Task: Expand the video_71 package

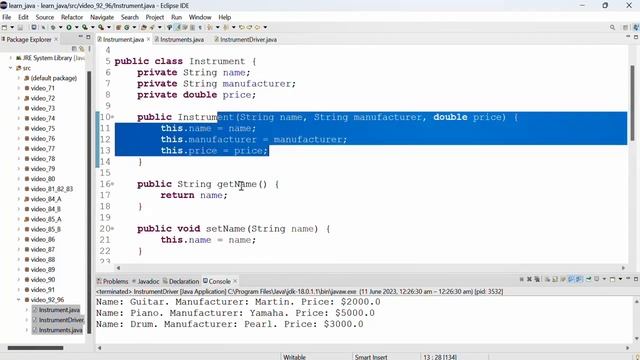Action: 19,88
